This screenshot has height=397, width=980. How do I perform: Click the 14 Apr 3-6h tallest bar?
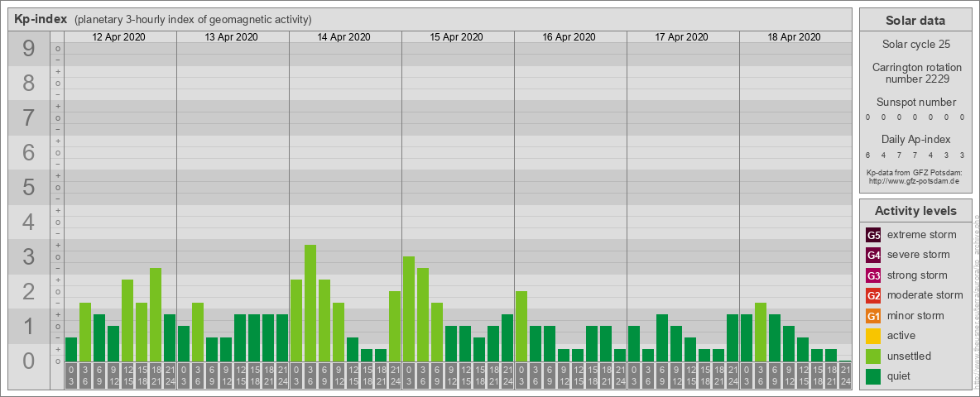coord(310,303)
